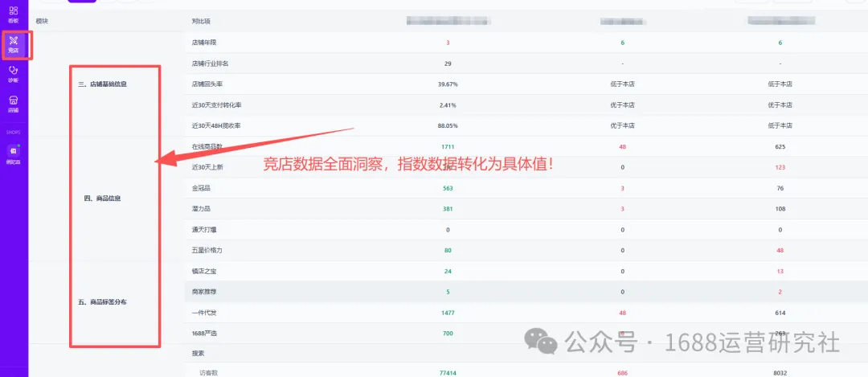This screenshot has width=868, height=377.
Task: Click the visitor count 8032
Action: (x=780, y=373)
